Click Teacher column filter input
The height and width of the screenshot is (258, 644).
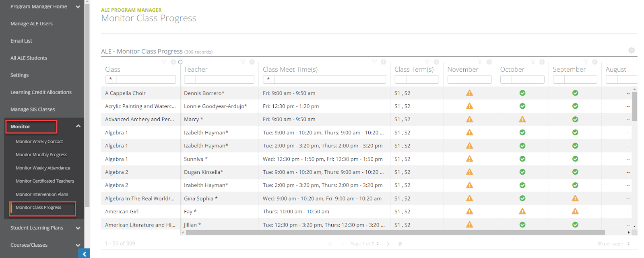pyautogui.click(x=225, y=80)
